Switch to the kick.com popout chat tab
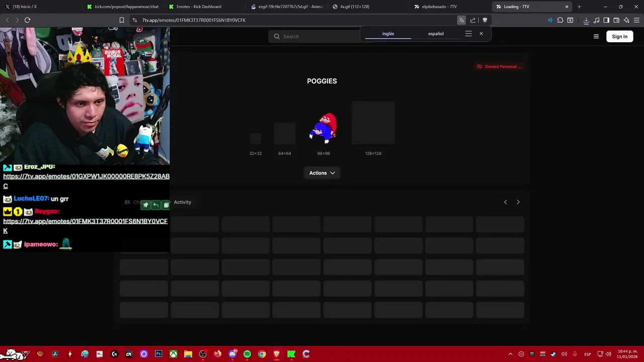Viewport: 644px width, 362px height. (122, 7)
